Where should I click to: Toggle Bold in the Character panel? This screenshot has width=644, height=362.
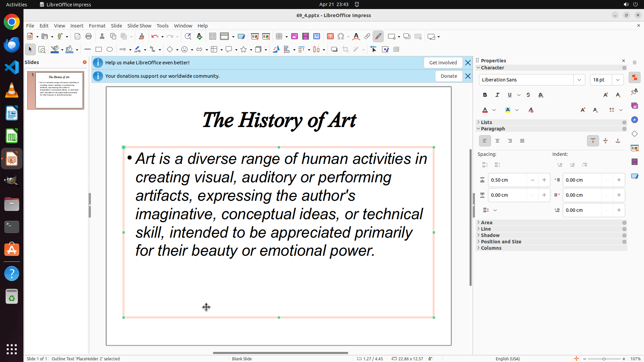click(485, 95)
